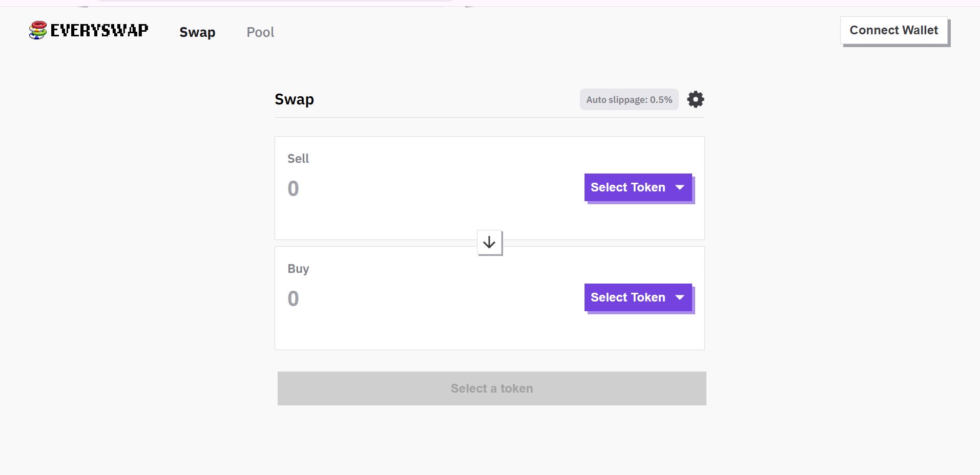Flip Sell and Buy with the arrow icon
980x475 pixels.
(489, 243)
